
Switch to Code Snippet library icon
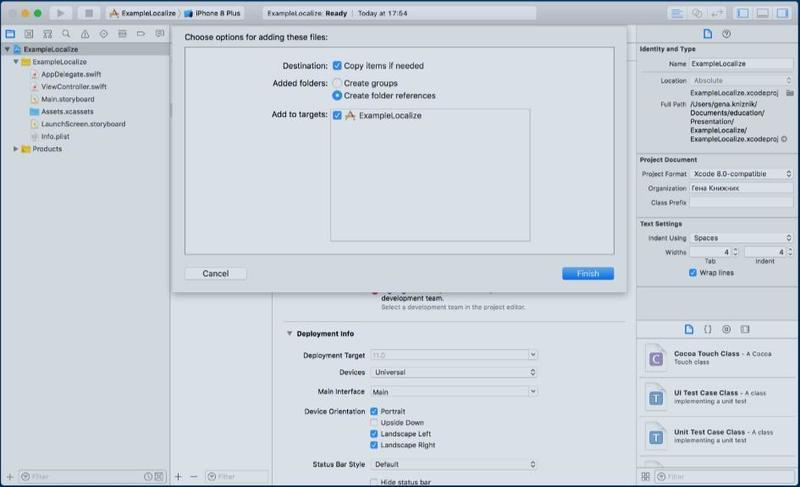(707, 329)
